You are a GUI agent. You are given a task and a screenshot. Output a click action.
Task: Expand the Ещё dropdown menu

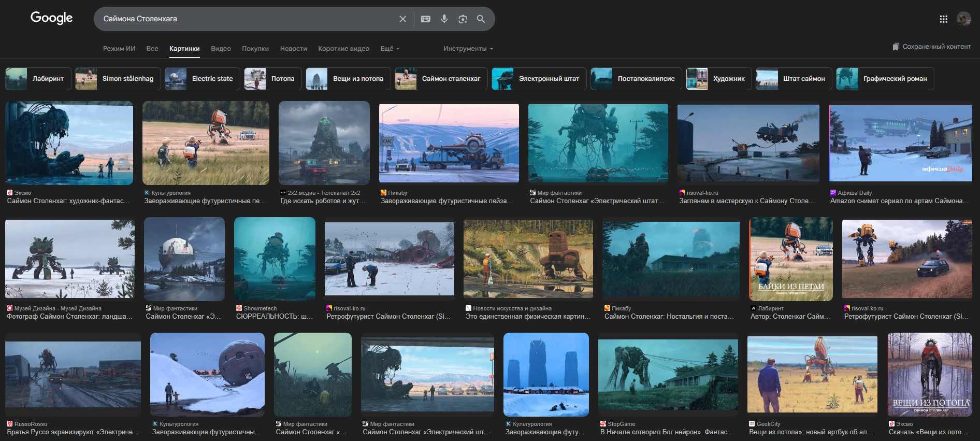coord(390,49)
